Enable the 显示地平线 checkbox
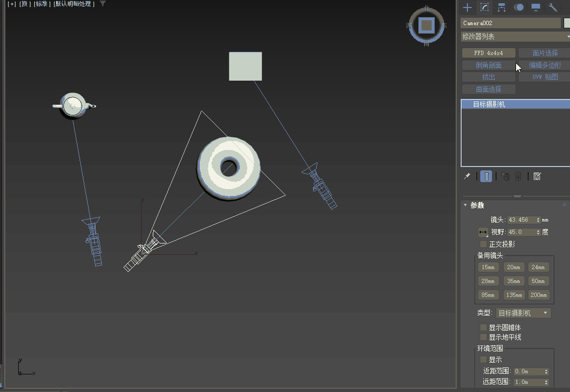 point(483,337)
